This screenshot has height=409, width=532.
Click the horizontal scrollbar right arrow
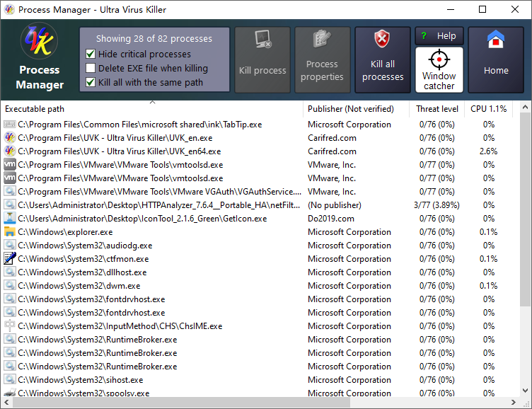[513, 403]
